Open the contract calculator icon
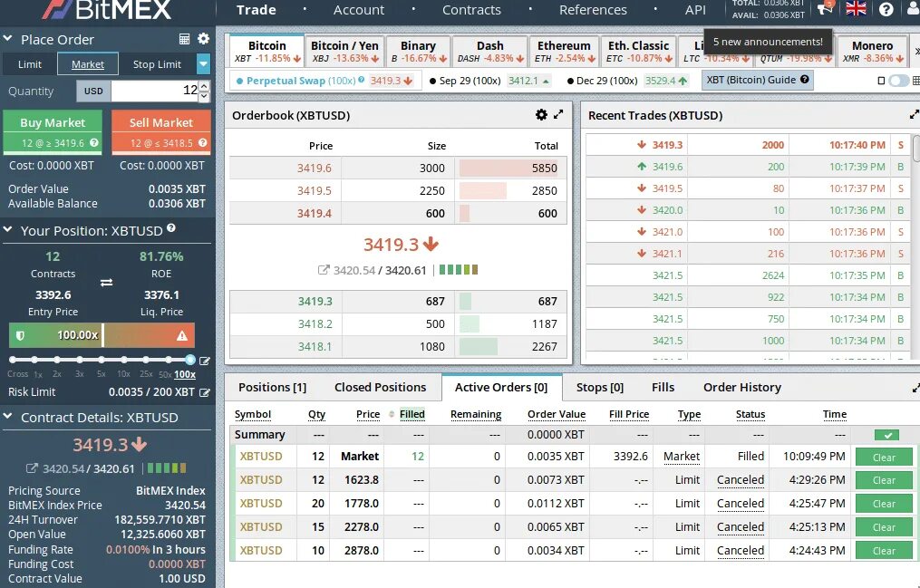Screen dimensions: 920x588 (x=184, y=39)
